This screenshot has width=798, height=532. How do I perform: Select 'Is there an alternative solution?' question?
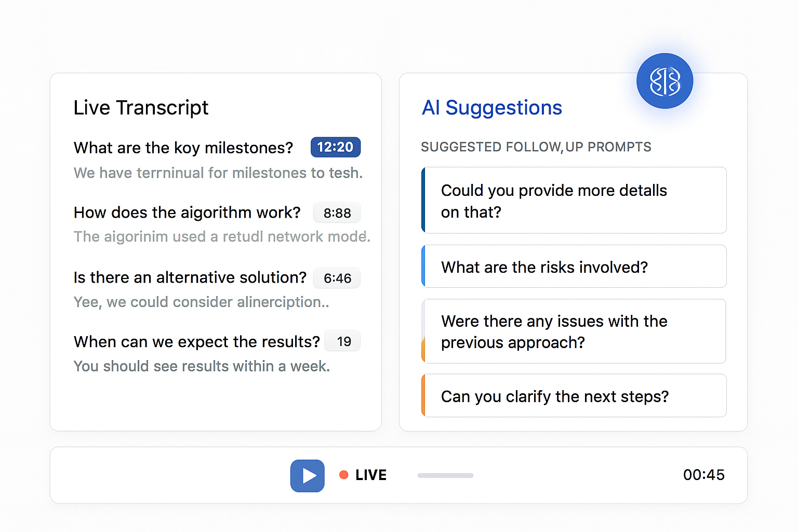(x=190, y=277)
